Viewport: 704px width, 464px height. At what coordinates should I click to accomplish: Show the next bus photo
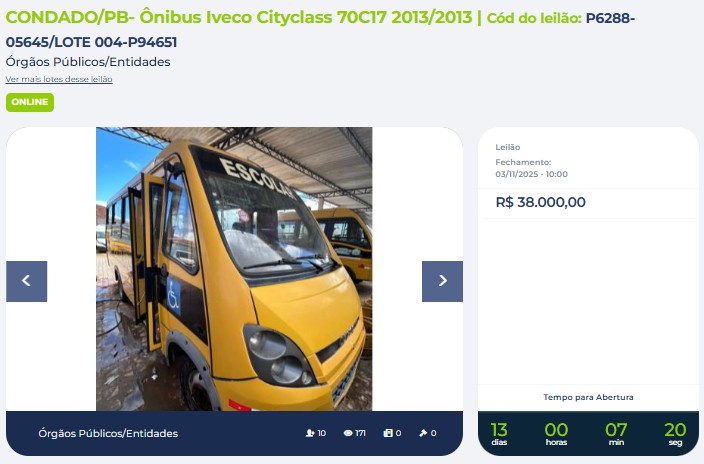(442, 281)
